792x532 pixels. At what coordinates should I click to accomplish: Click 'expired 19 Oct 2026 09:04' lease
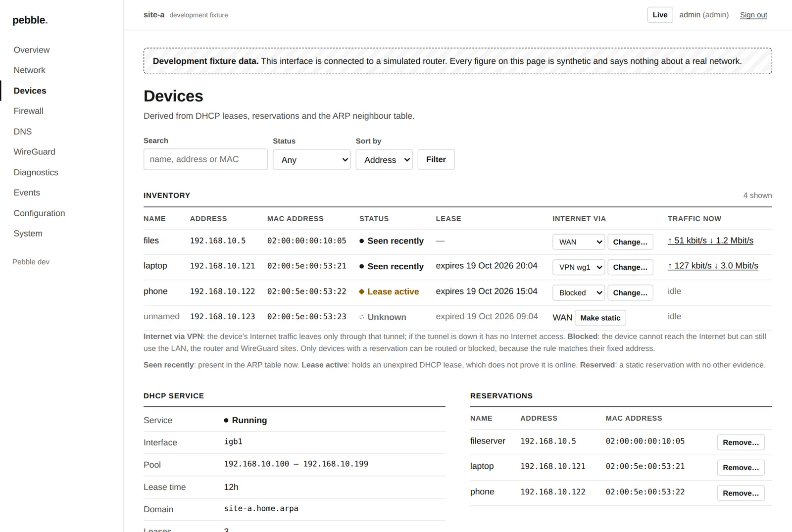tap(487, 316)
